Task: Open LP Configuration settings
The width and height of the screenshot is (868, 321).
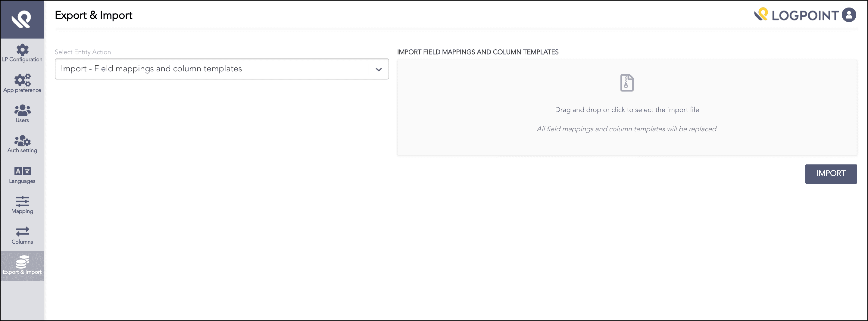Action: pyautogui.click(x=22, y=53)
